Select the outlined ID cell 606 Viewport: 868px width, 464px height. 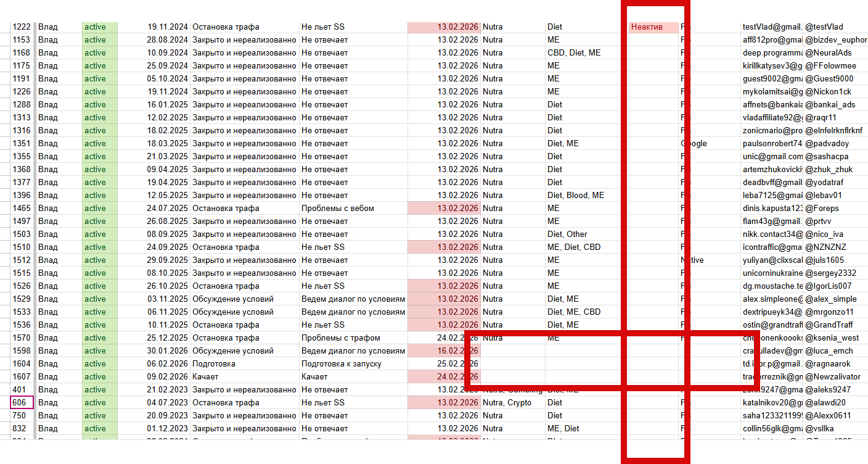[22, 403]
